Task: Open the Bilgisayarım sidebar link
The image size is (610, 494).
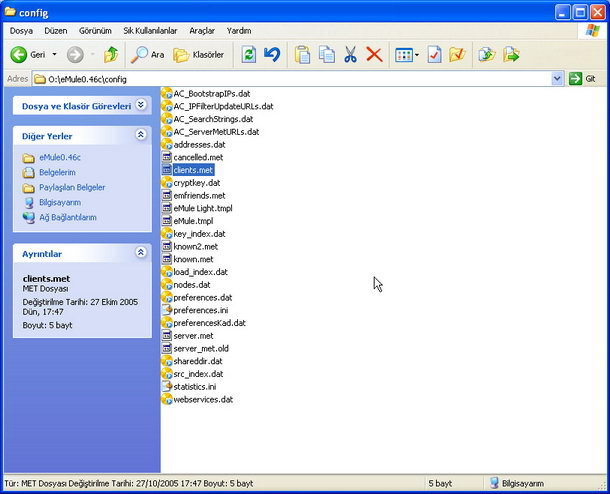Action: tap(60, 202)
